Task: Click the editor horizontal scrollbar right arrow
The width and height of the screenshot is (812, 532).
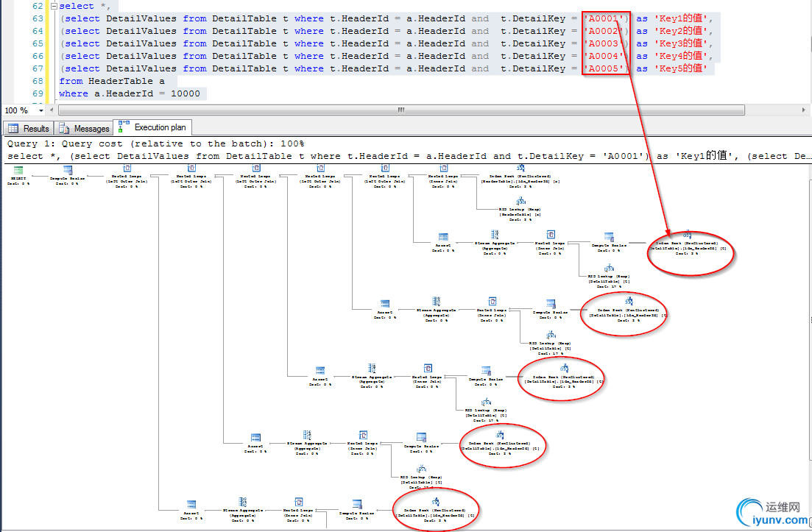Action: [x=803, y=110]
